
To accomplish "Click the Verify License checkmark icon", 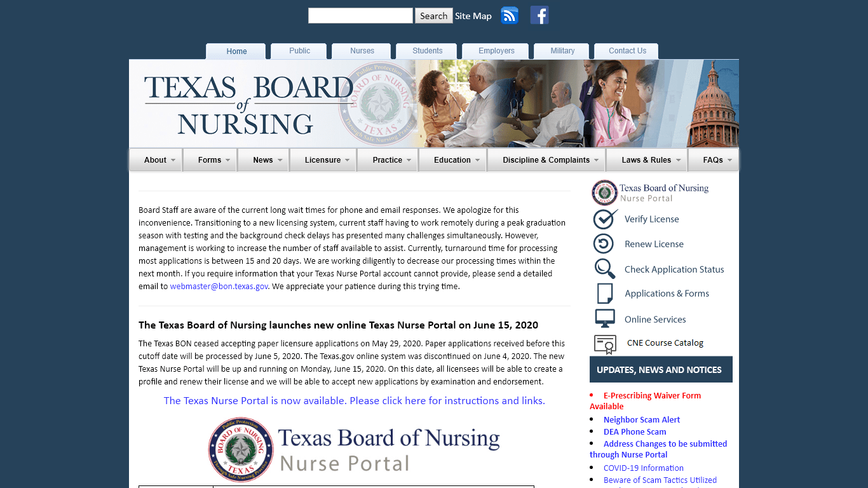I will pyautogui.click(x=605, y=219).
